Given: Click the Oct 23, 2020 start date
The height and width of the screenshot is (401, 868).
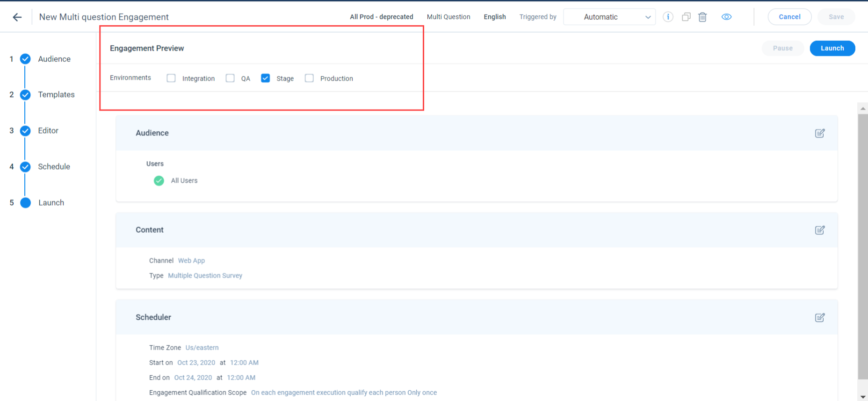Looking at the screenshot, I should 196,363.
